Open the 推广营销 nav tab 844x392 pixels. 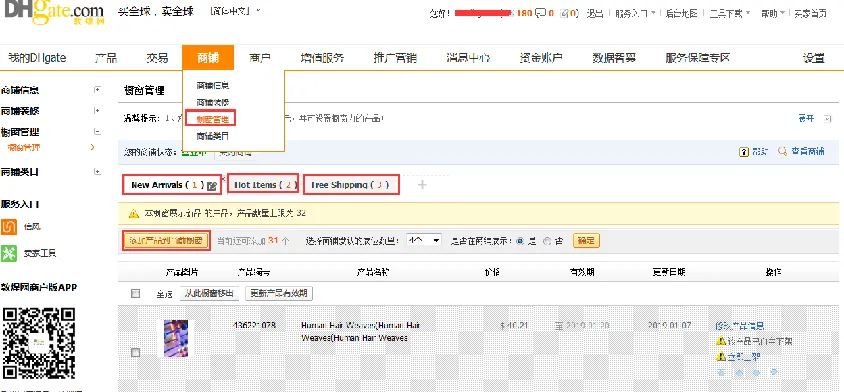click(395, 58)
